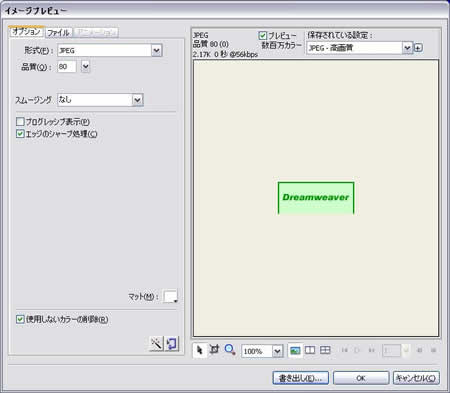Click the zoom percentage field
Viewport: 450px width, 393px height.
257,351
